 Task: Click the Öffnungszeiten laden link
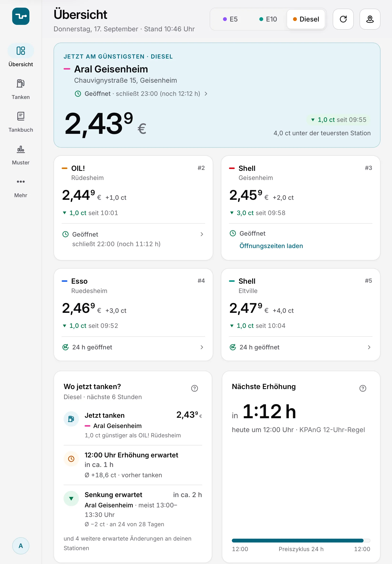point(271,246)
